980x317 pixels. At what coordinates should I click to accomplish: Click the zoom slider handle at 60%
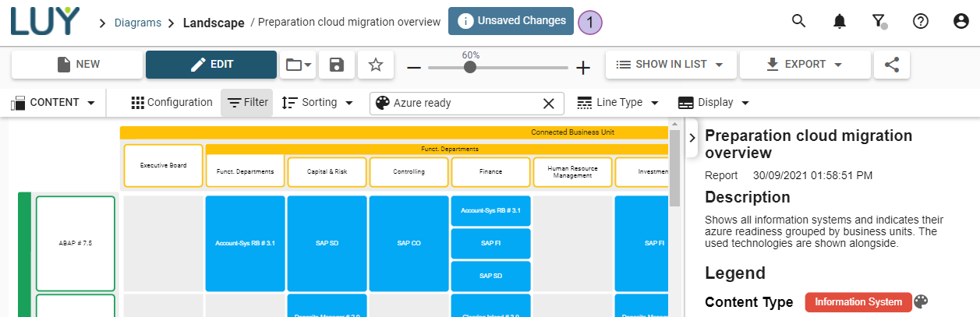[470, 67]
